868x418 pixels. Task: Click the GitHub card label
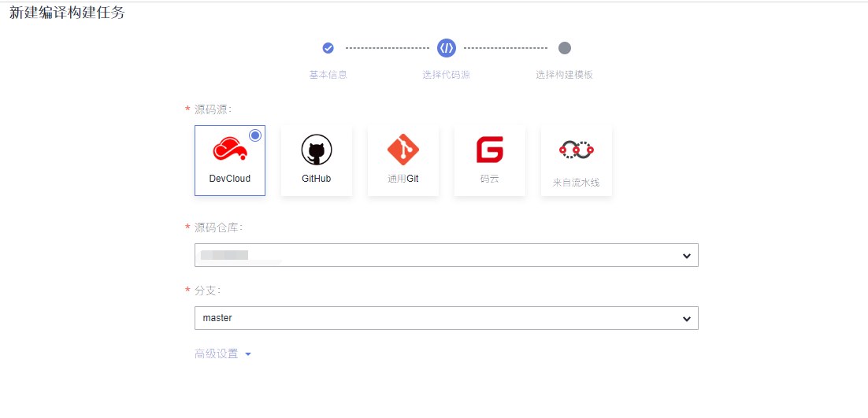click(x=317, y=179)
